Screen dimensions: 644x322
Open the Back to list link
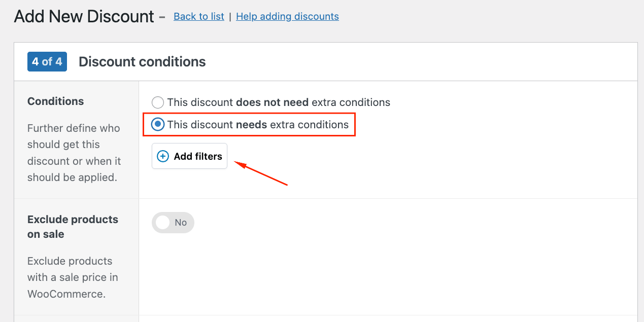pyautogui.click(x=198, y=16)
